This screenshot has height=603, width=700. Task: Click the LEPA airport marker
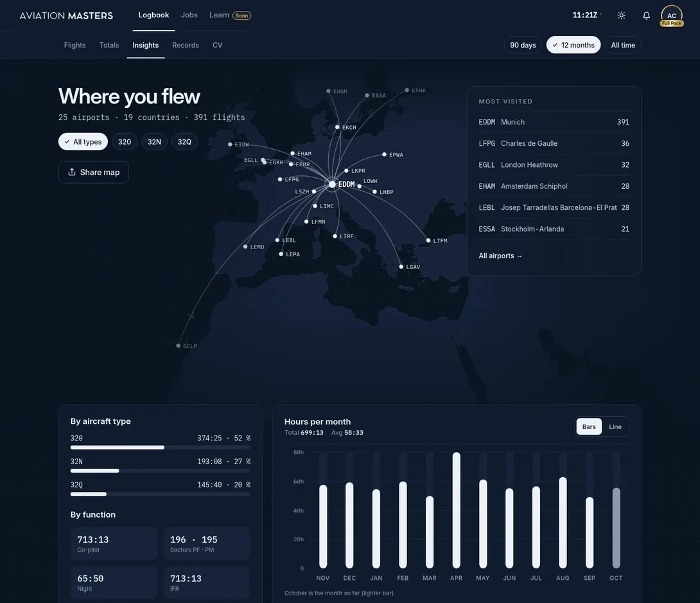(281, 254)
